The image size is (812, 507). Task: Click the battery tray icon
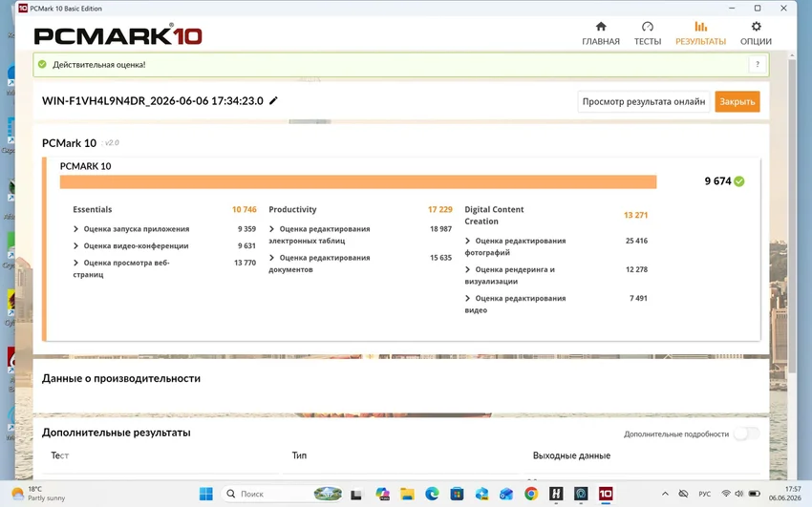tap(755, 494)
